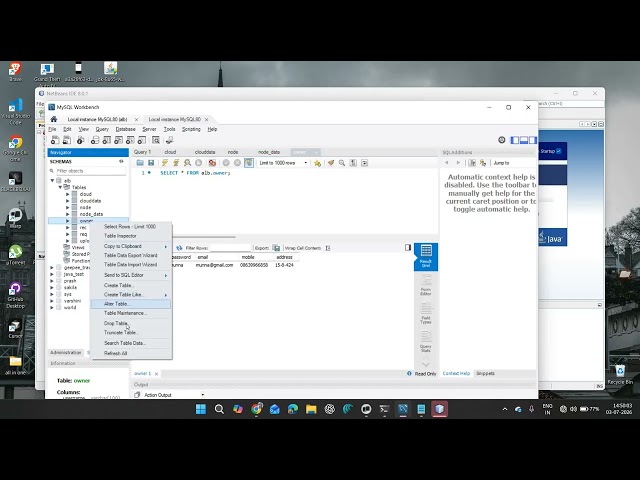Expand the world schema node
Image resolution: width=640 pixels, height=480 pixels.
(52, 307)
